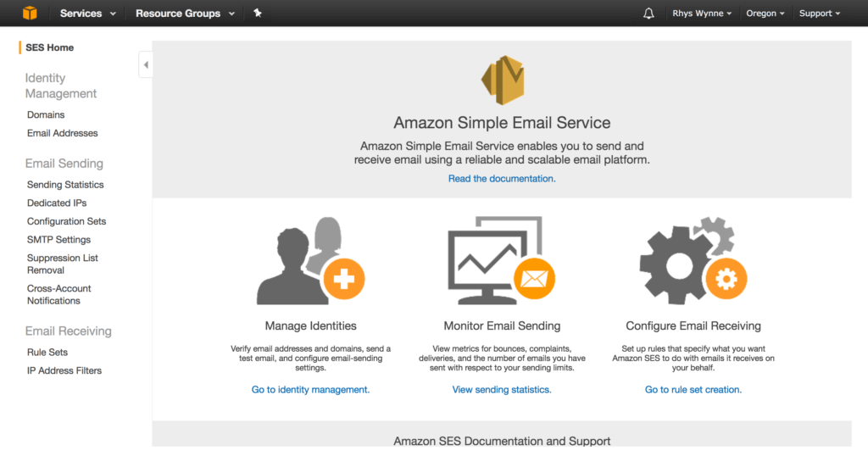
Task: Change region via the Oregon dropdown
Action: tap(765, 14)
